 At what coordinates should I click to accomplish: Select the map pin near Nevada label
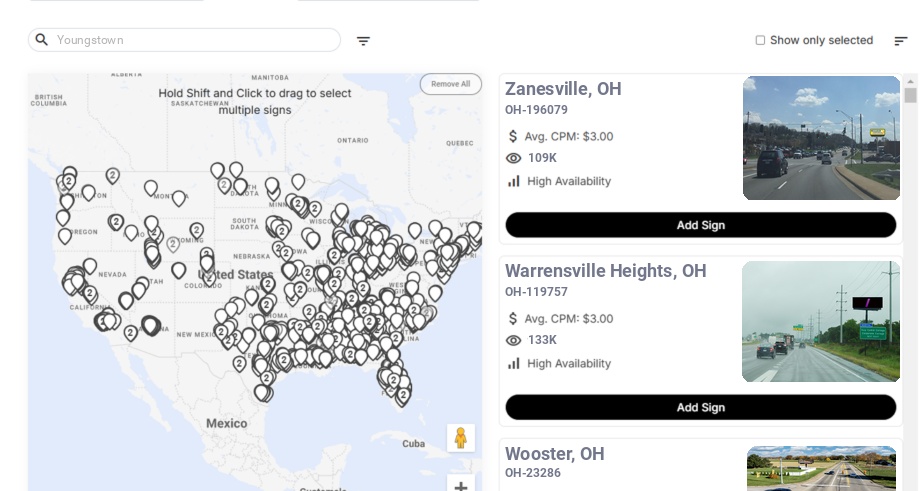coord(90,266)
